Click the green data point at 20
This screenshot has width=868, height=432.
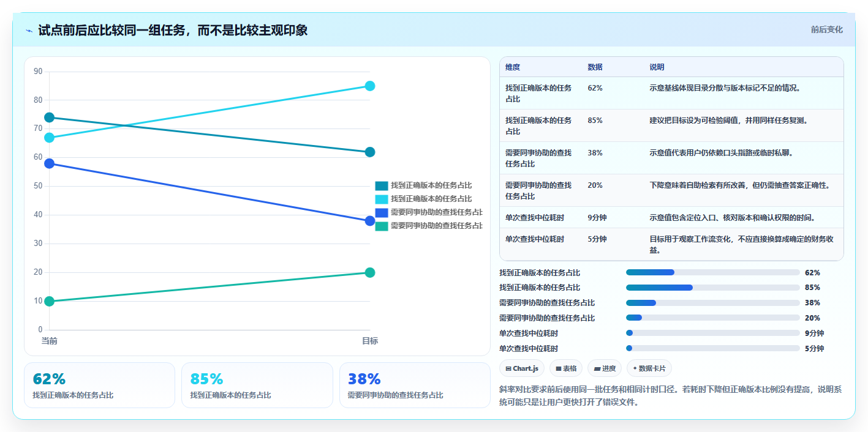(x=370, y=272)
